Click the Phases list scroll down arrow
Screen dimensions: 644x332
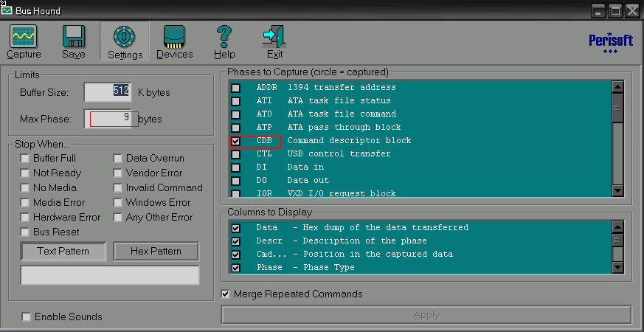point(617,191)
